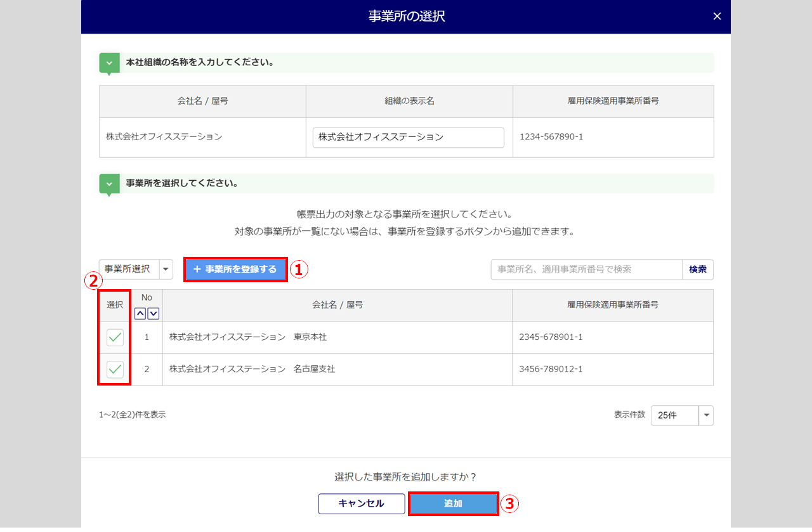
Task: Click the 検索 search button
Action: tap(697, 269)
